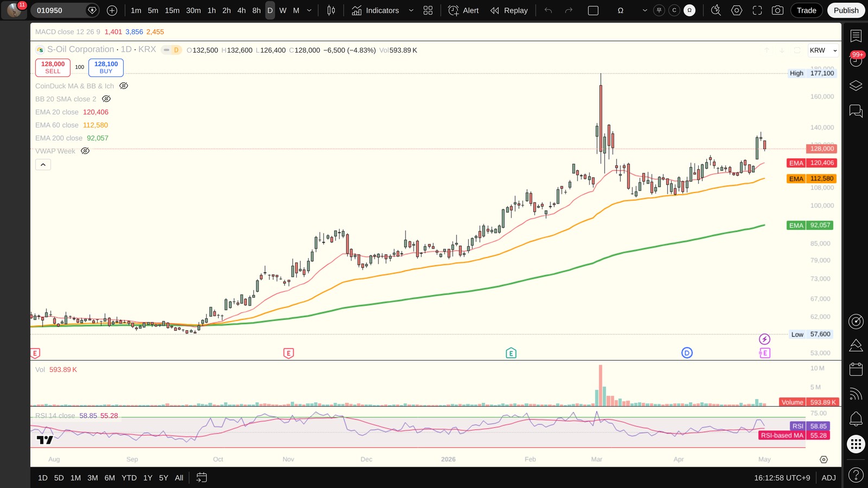Click the Trade button
The image size is (868, 488).
coord(806,10)
